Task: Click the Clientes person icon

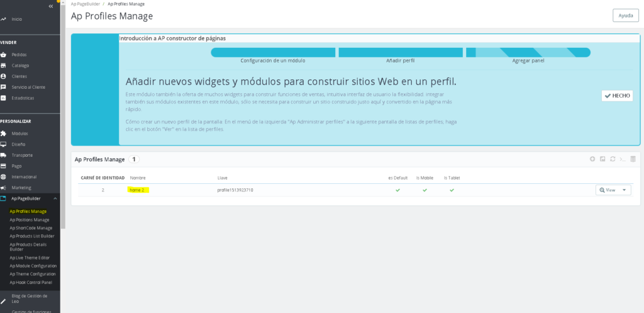Action: 3,76
